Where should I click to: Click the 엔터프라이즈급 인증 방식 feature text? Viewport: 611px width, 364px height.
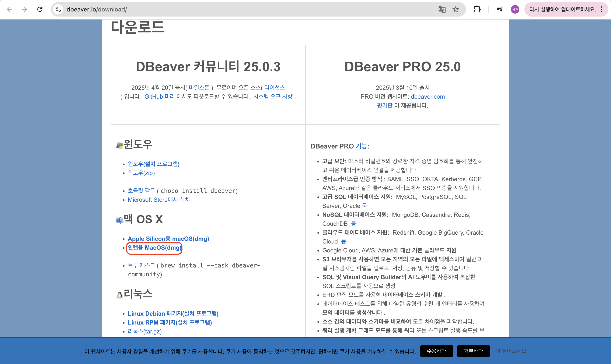352,179
